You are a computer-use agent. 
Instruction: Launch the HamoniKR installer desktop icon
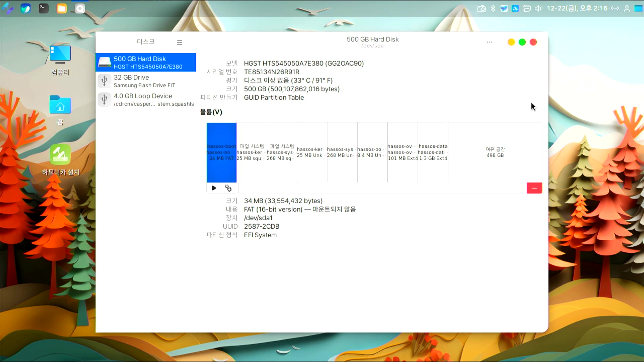click(x=60, y=160)
